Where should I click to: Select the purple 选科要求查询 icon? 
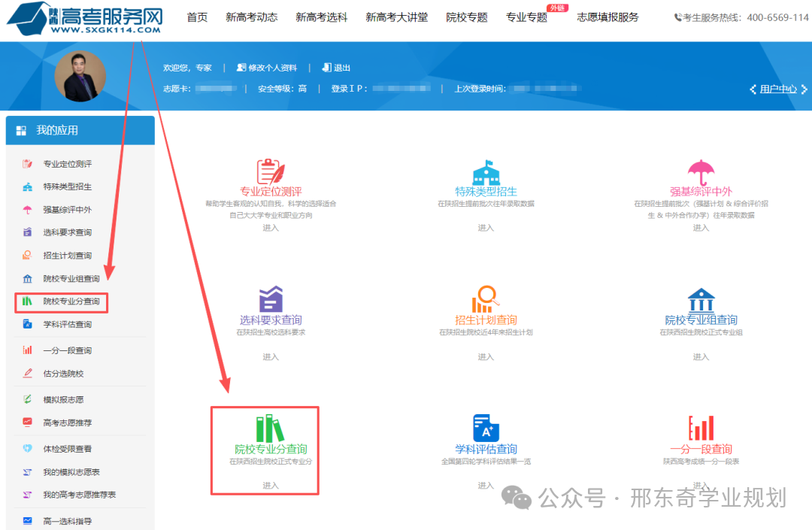(x=271, y=299)
